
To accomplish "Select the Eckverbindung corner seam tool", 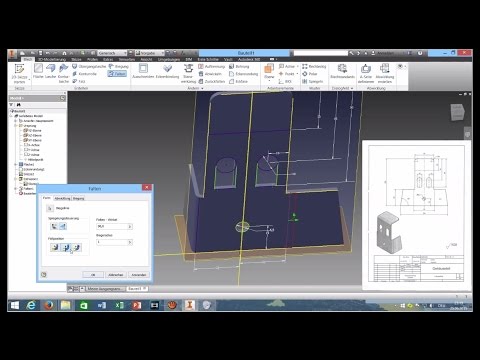I will tap(167, 71).
